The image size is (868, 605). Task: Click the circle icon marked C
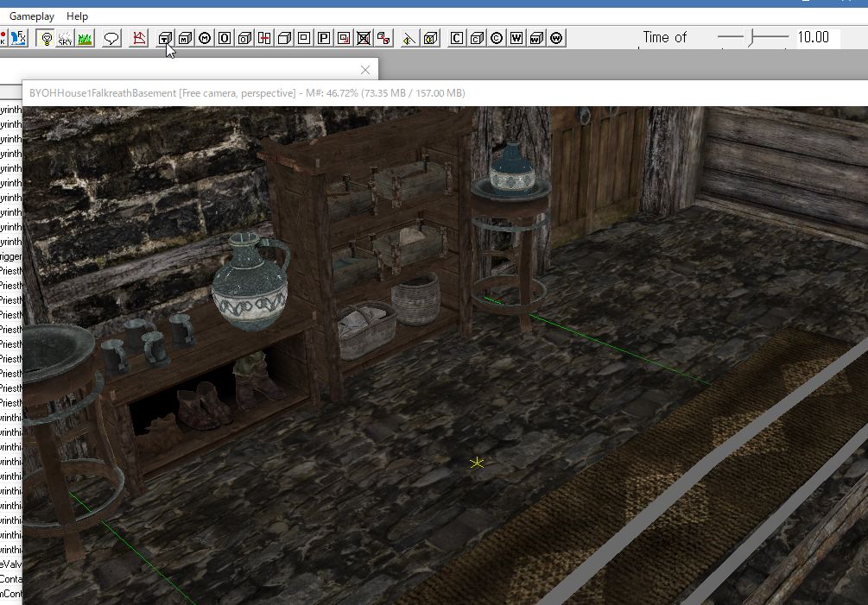point(497,38)
